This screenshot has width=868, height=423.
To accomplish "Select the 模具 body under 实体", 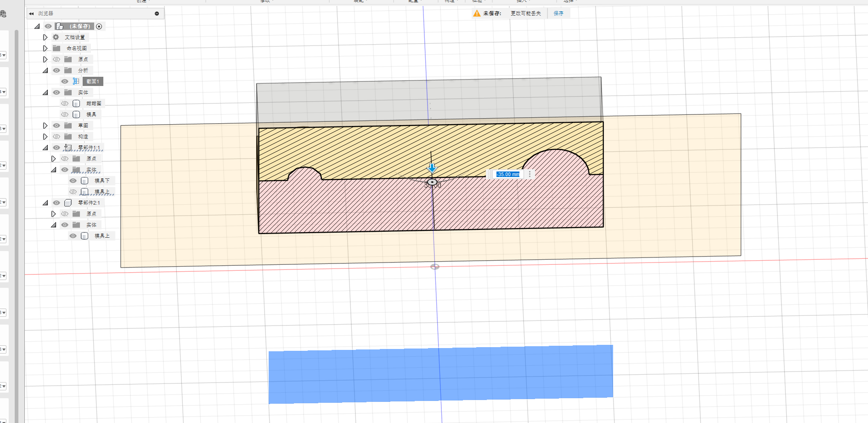I will (91, 114).
